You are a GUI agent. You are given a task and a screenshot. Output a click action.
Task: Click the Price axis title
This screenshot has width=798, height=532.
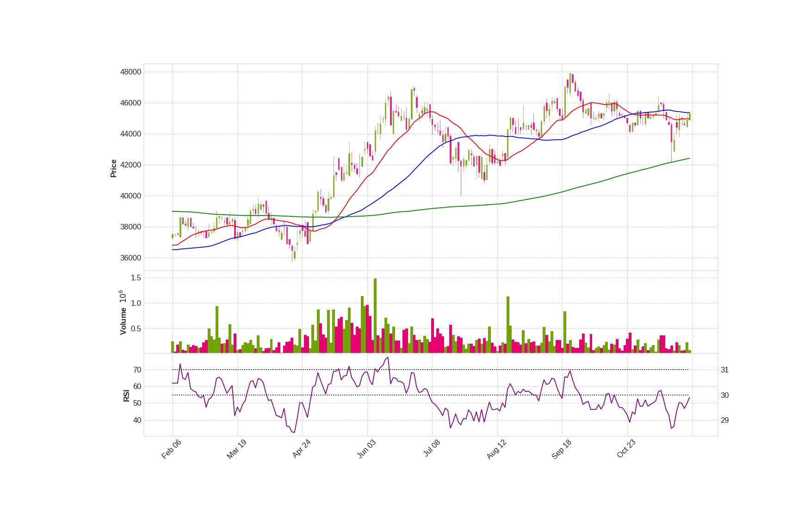(x=113, y=168)
